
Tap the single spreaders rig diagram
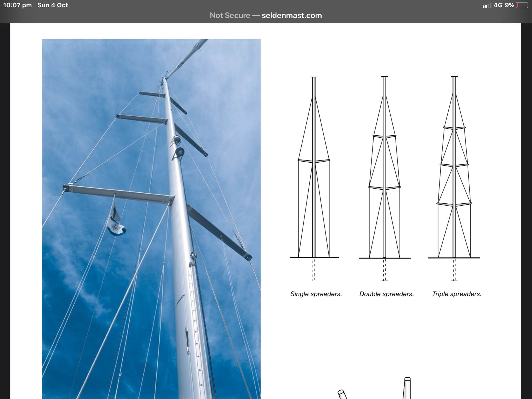314,179
